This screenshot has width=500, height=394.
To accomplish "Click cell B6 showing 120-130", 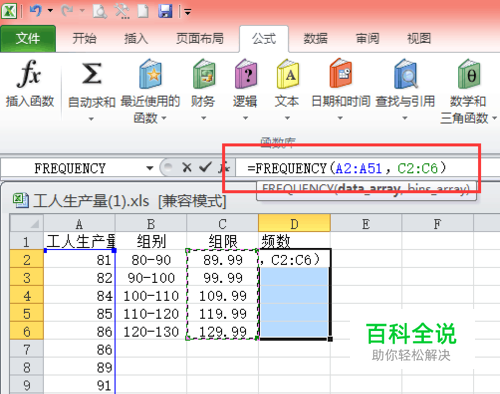I will pos(151,331).
